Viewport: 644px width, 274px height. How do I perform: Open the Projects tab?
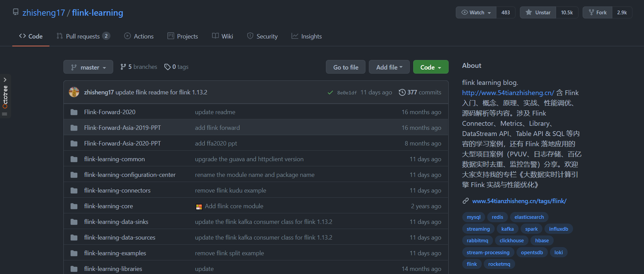tap(183, 36)
